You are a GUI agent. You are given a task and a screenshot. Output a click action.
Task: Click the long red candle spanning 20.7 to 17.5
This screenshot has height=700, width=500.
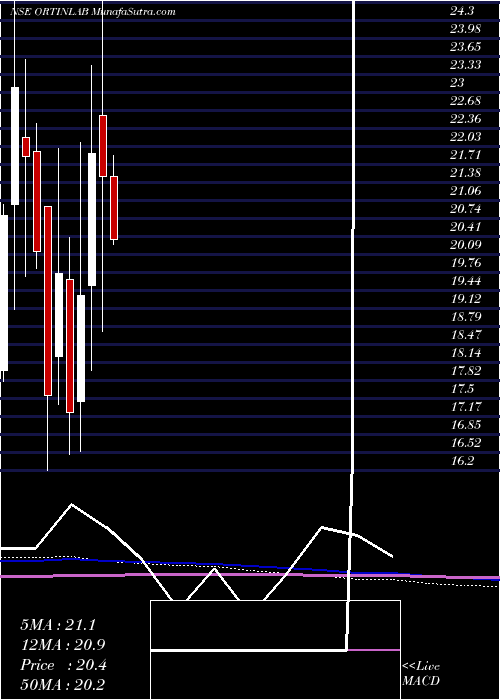click(48, 301)
